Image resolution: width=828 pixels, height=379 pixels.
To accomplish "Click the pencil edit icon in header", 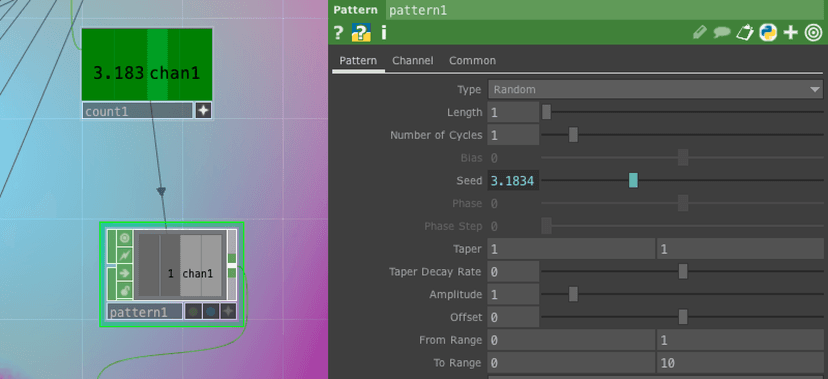I will (700, 33).
